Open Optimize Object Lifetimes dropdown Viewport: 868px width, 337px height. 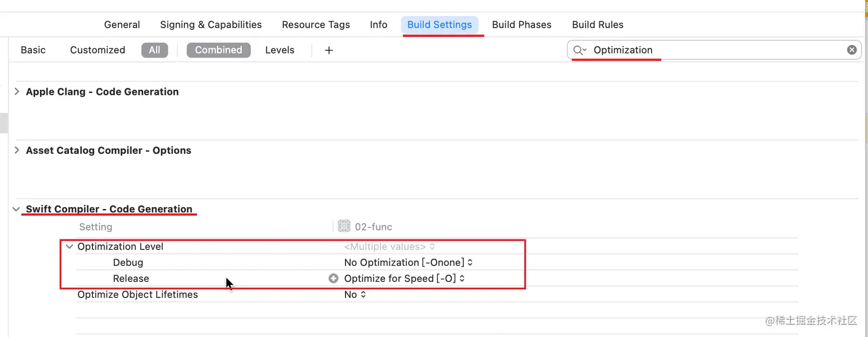point(355,295)
